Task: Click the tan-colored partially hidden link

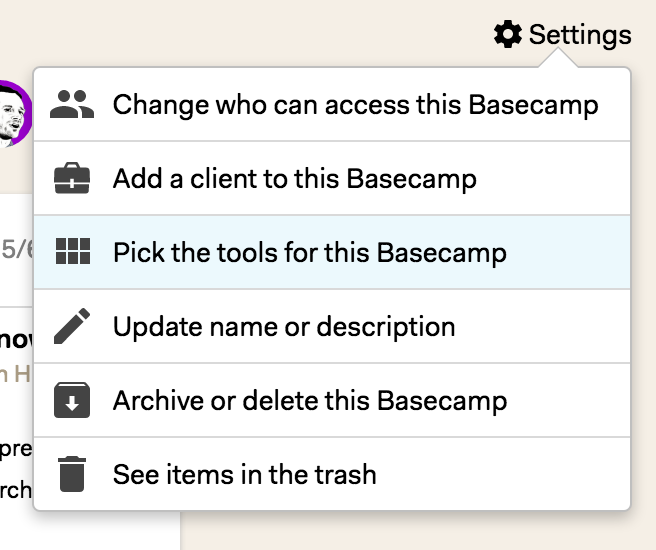Action: 15,374
